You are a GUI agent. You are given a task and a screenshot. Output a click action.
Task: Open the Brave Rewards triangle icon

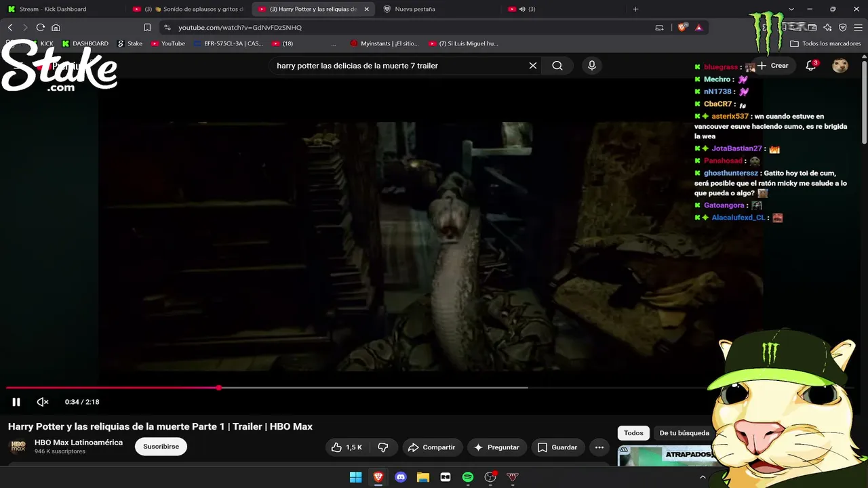[698, 28]
